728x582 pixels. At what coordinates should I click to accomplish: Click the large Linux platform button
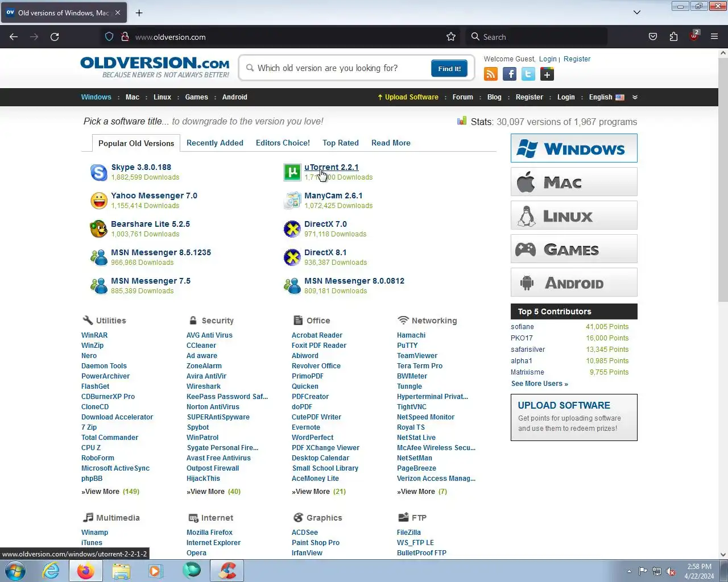[x=574, y=215]
